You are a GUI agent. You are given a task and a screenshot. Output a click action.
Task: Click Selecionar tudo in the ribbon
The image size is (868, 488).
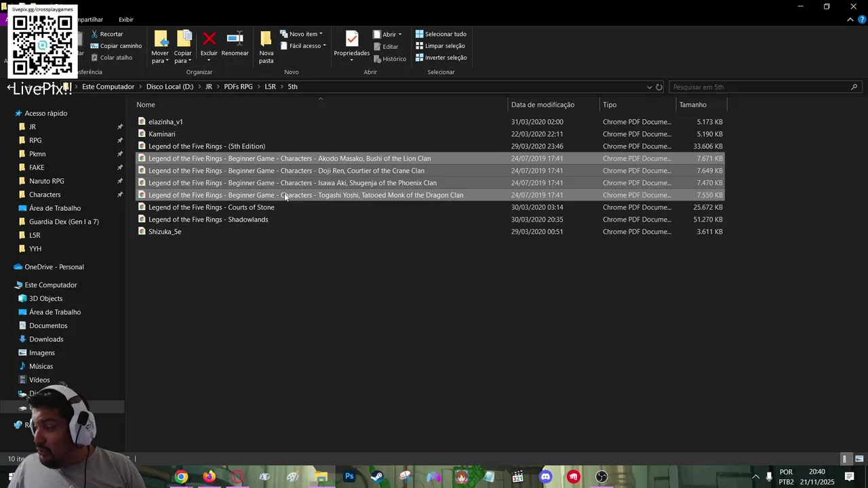[441, 34]
